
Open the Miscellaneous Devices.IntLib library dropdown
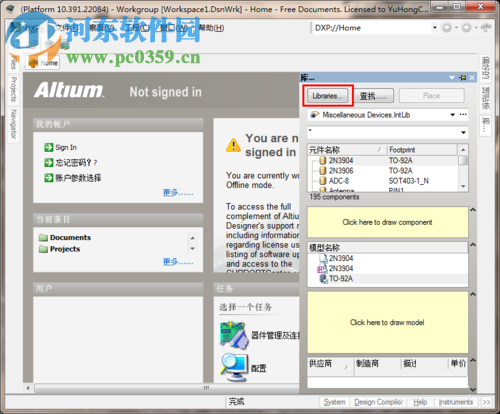[x=453, y=115]
